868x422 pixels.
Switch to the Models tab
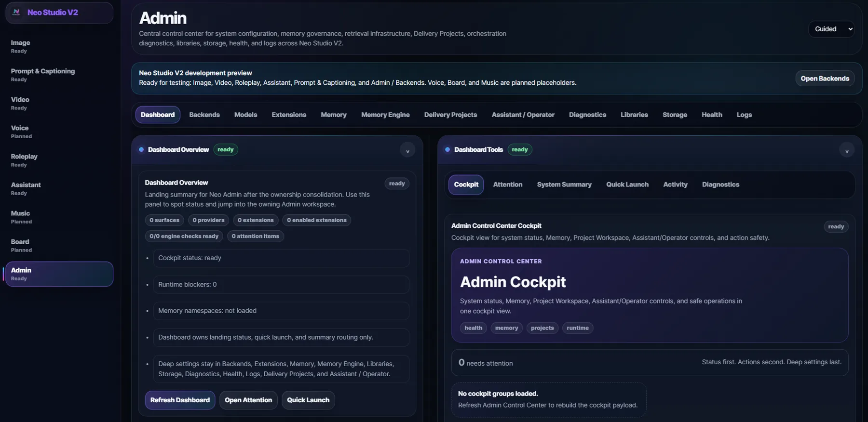click(245, 115)
